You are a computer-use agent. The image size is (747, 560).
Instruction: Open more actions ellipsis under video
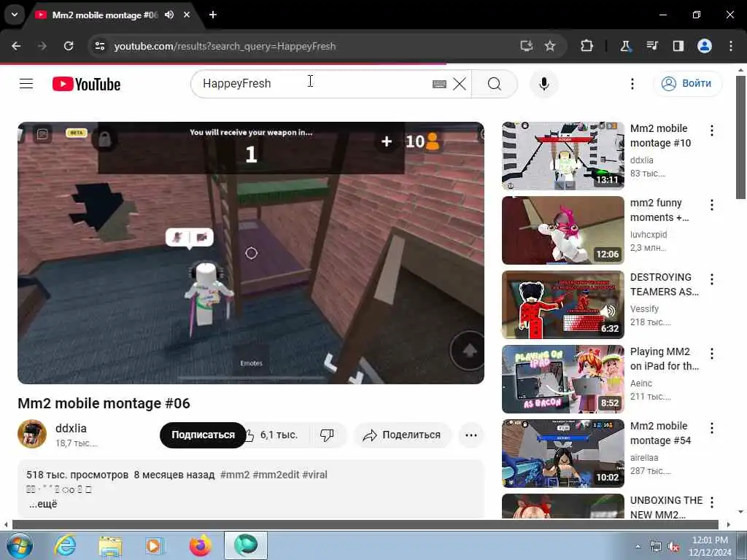point(471,435)
